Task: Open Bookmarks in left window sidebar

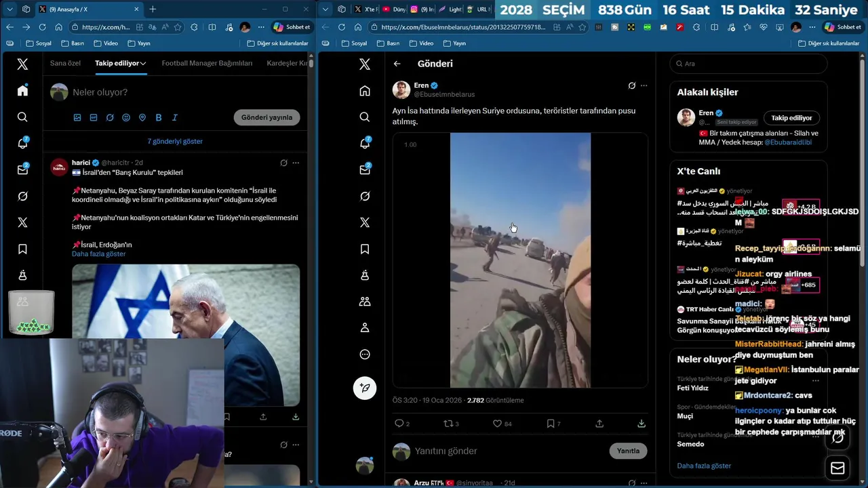Action: pyautogui.click(x=22, y=249)
